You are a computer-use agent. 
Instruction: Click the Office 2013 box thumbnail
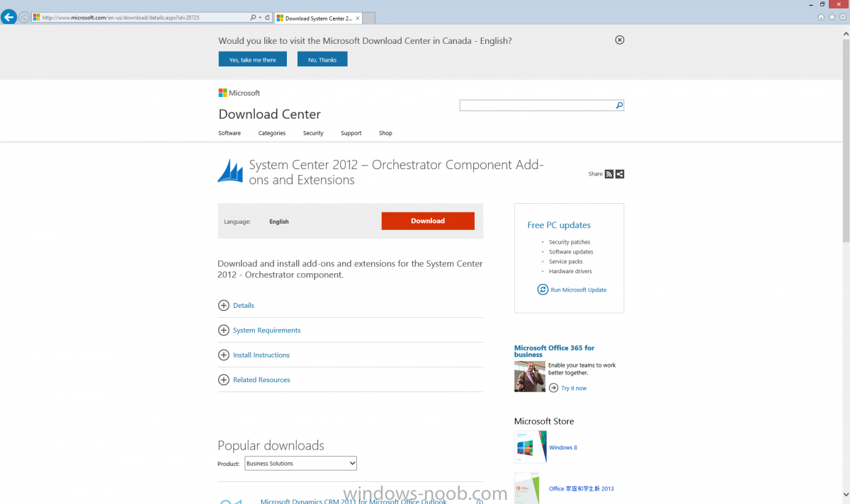pyautogui.click(x=527, y=488)
